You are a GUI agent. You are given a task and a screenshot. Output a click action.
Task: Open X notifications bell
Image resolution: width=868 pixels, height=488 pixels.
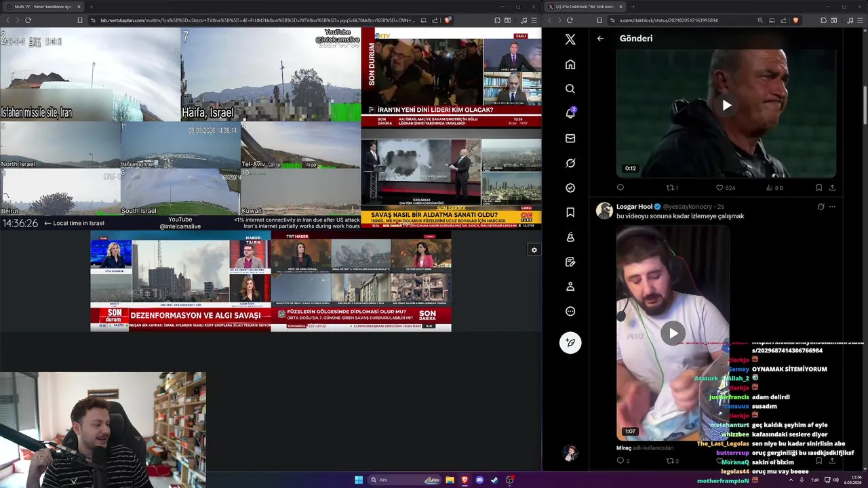570,113
